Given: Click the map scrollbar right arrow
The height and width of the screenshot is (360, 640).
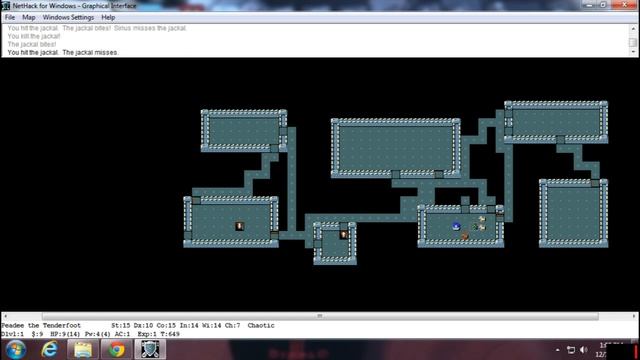Looking at the screenshot, I should (x=634, y=316).
